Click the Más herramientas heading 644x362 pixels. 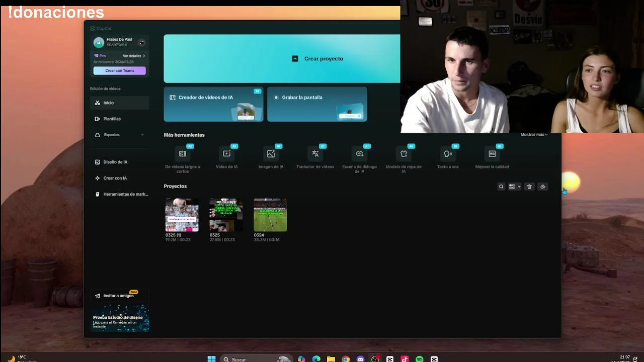(x=184, y=135)
